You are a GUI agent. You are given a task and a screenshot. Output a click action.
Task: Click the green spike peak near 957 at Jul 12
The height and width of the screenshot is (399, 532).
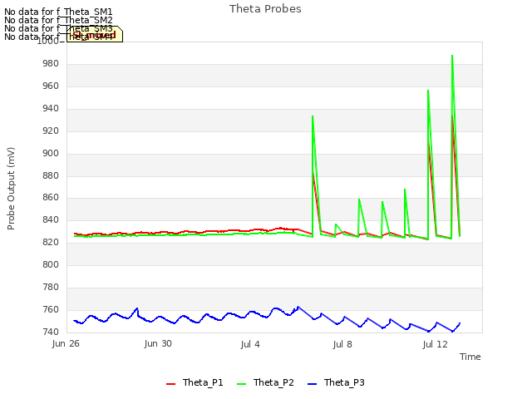[428, 91]
